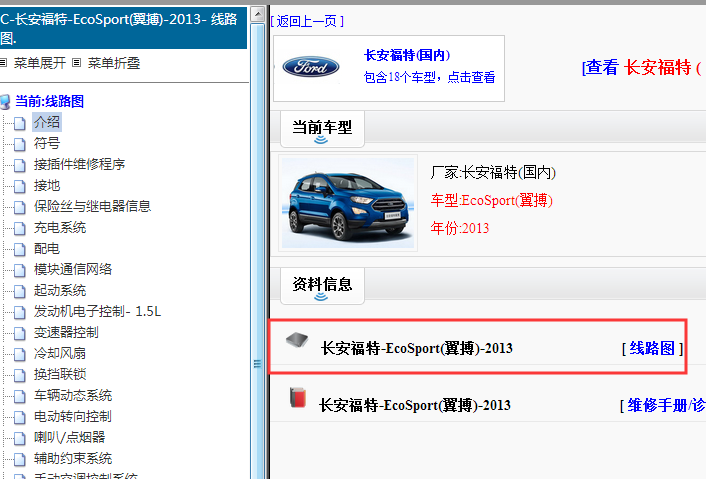Collapse all menus via 菜单折叠
The width and height of the screenshot is (706, 479).
pyautogui.click(x=113, y=63)
